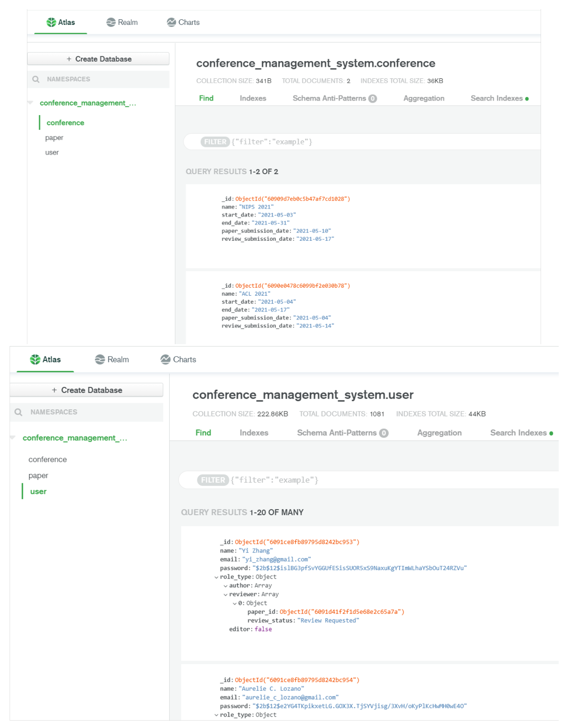Click the filter query field for user collection
Viewport: 569px width, 728px height.
[x=367, y=480]
